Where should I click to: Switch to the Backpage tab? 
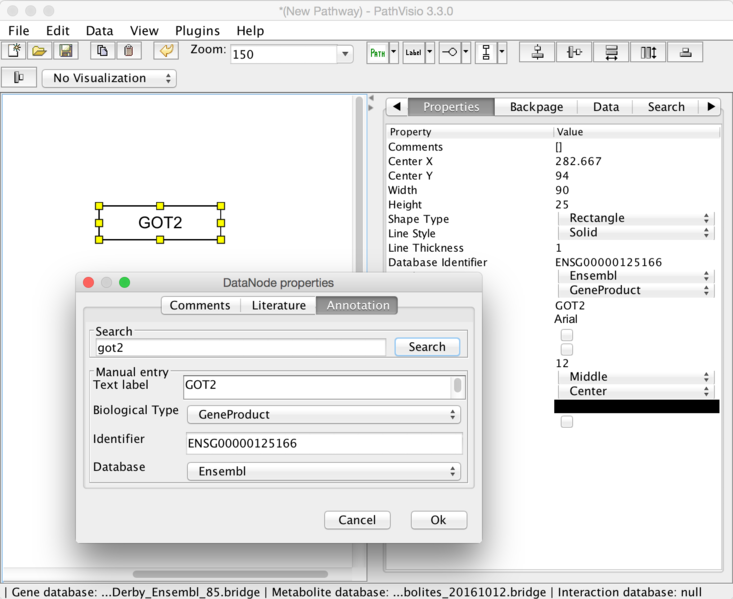click(x=536, y=107)
